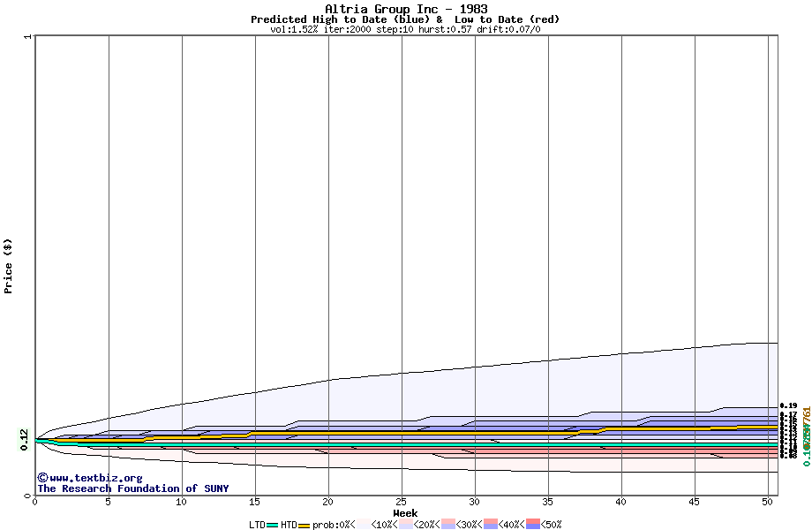Screen dimensions: 812x530
Task: Click the 'LTD' legend label
Action: [x=258, y=525]
